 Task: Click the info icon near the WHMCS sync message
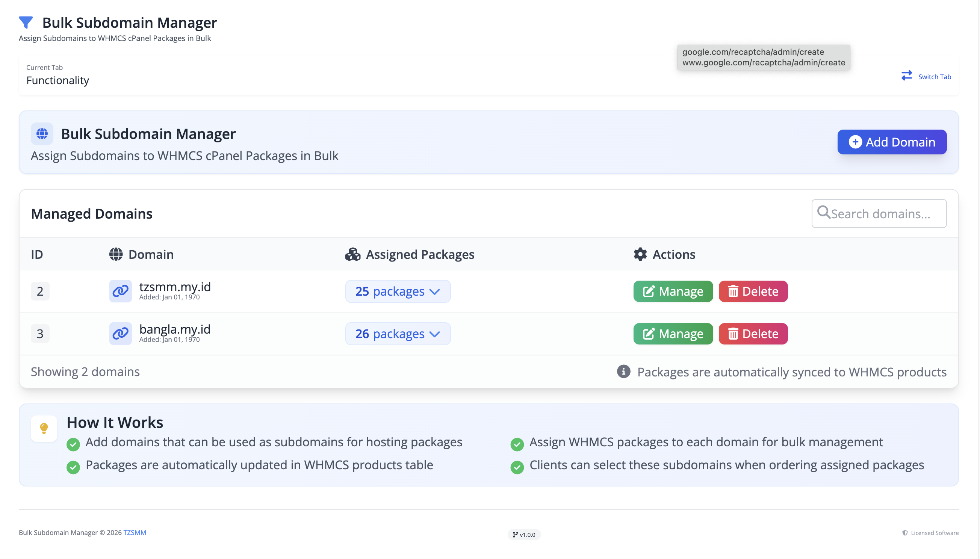pyautogui.click(x=623, y=371)
